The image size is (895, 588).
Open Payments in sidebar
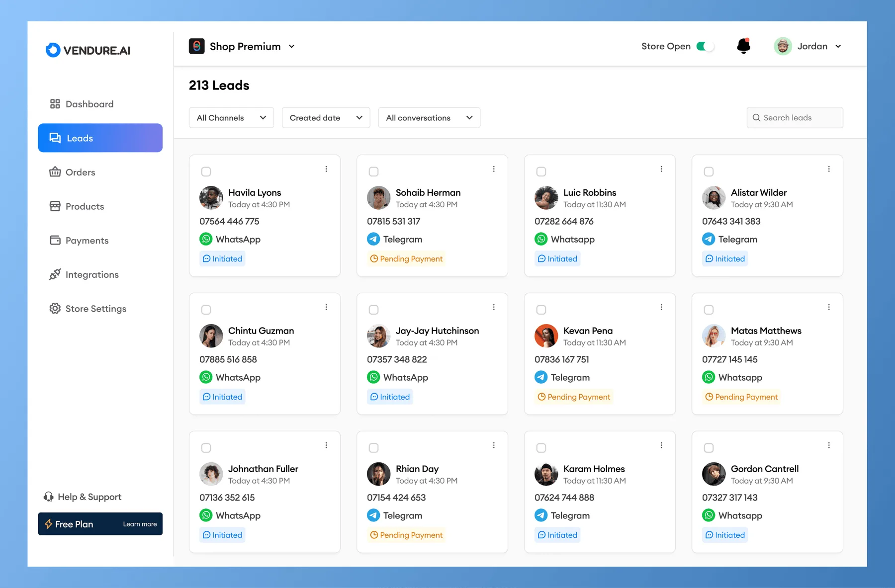79,241
